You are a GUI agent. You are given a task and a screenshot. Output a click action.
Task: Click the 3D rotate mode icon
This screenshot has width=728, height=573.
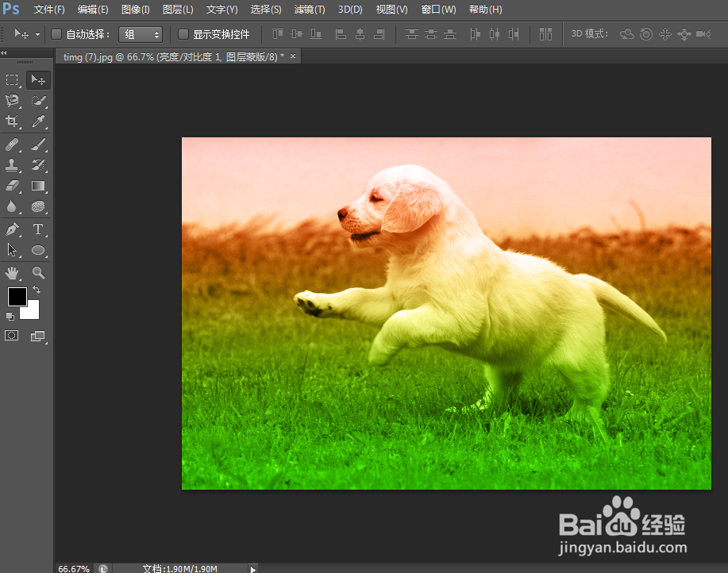coord(627,34)
